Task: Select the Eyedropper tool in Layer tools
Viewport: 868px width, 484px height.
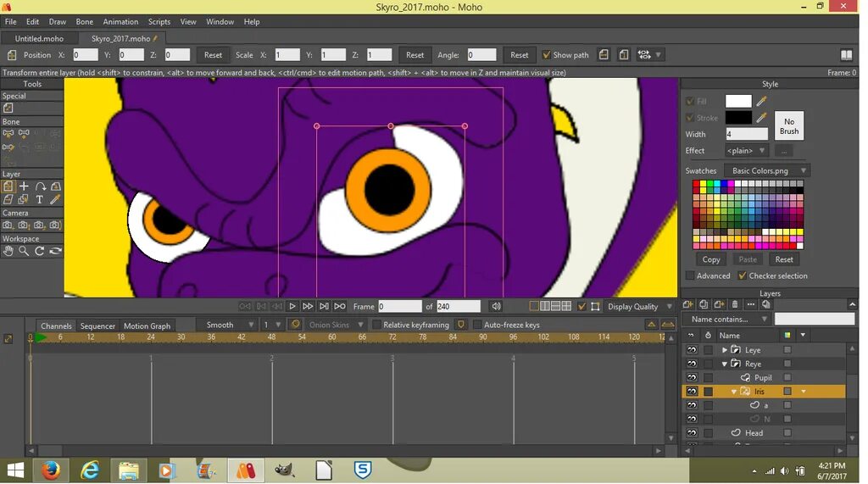Action: (x=55, y=199)
